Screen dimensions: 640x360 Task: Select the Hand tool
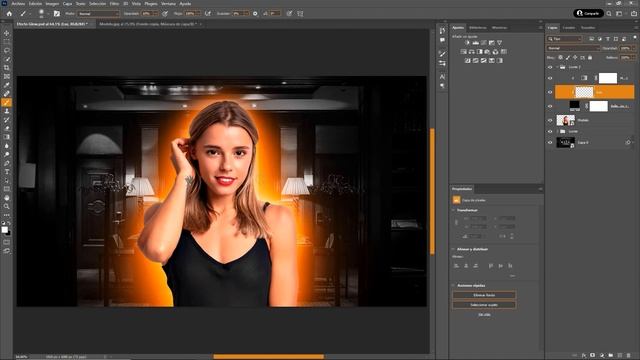point(7,198)
